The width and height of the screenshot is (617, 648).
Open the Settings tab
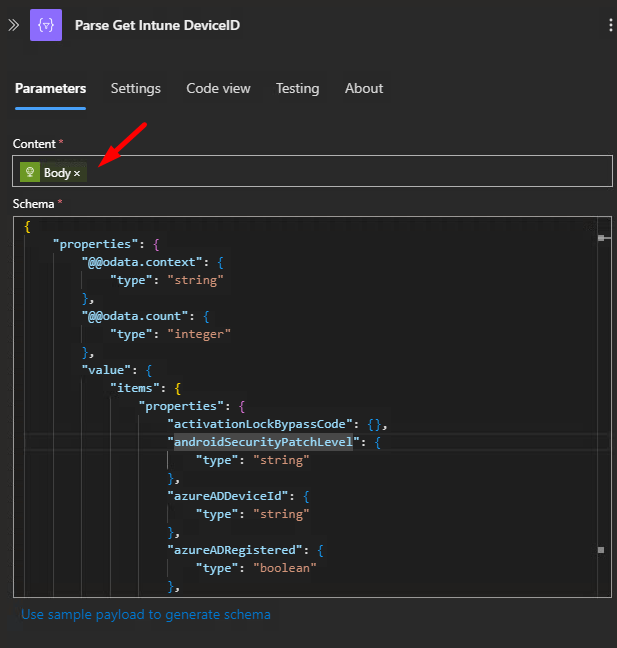coord(135,88)
